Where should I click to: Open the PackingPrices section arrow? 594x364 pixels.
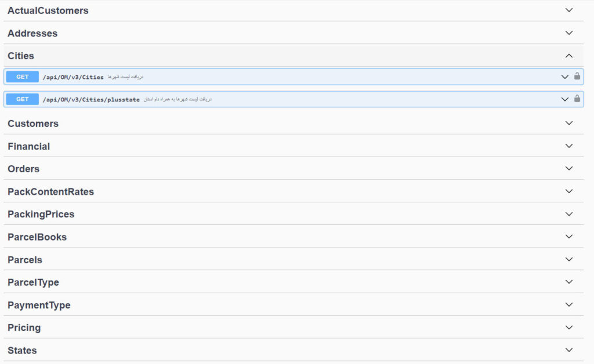[x=568, y=214]
